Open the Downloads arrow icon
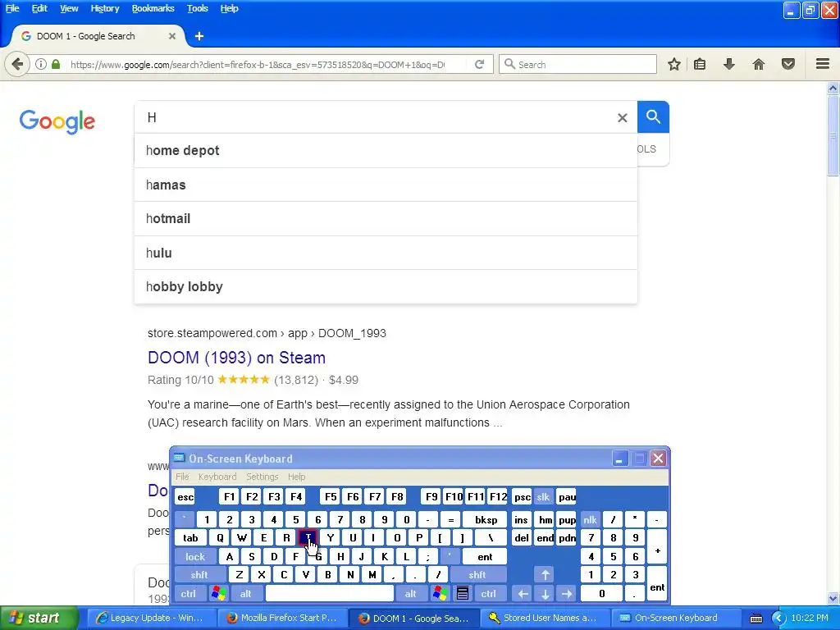Viewport: 840px width, 630px height. pos(728,64)
